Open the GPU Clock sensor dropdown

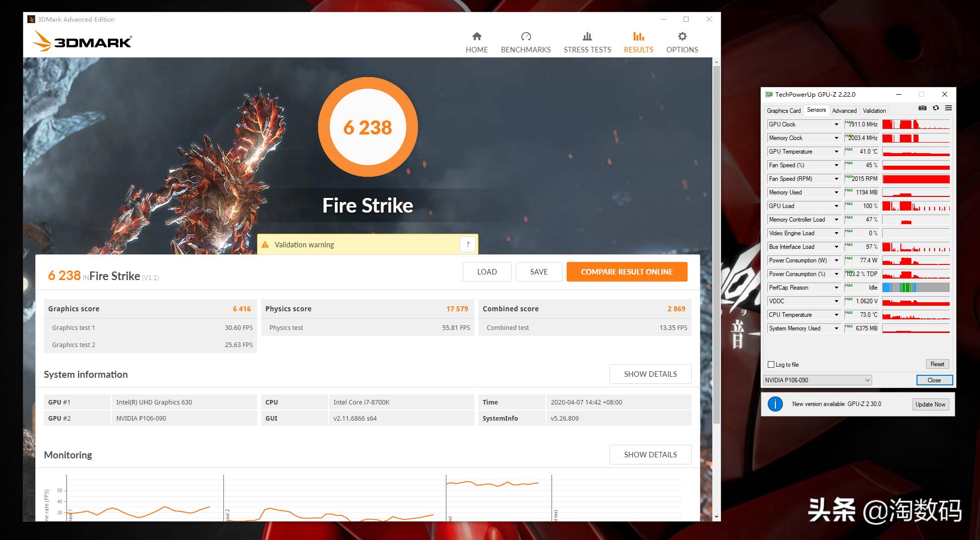click(x=836, y=124)
